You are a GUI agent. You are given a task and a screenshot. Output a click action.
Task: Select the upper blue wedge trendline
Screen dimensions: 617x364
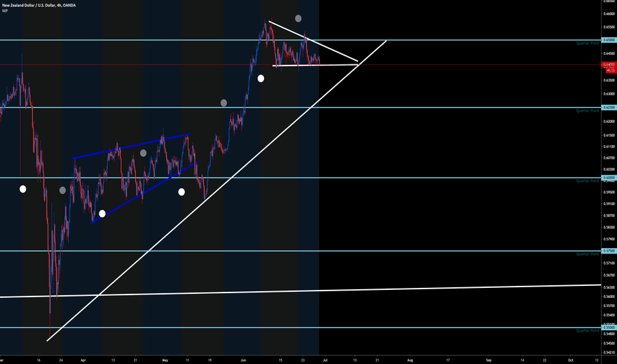click(x=132, y=146)
